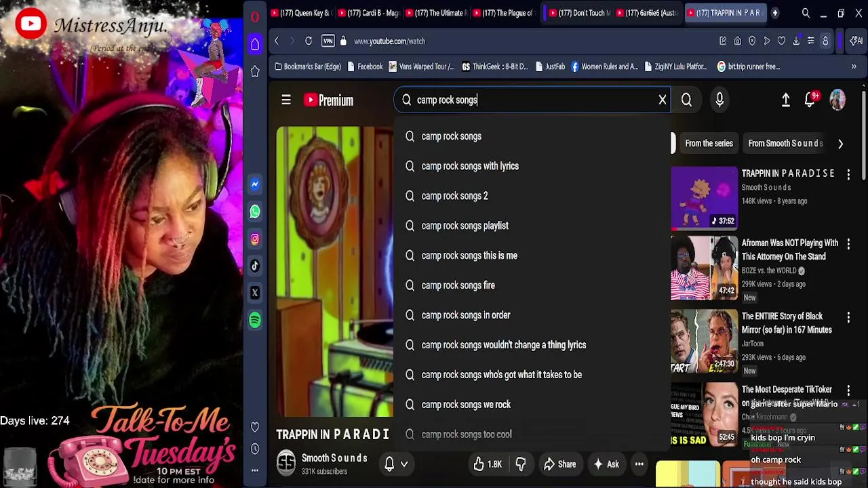Switch to Don't Touch tab

pos(580,13)
